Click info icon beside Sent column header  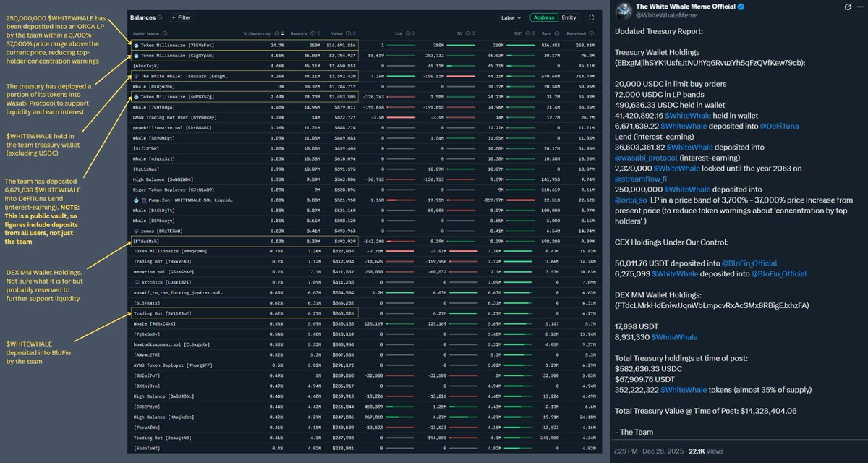[x=556, y=33]
